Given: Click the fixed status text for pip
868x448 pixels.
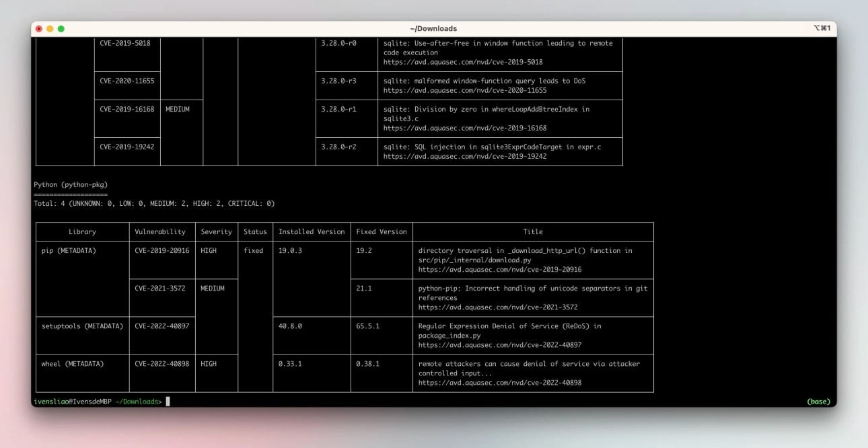Looking at the screenshot, I should point(254,250).
